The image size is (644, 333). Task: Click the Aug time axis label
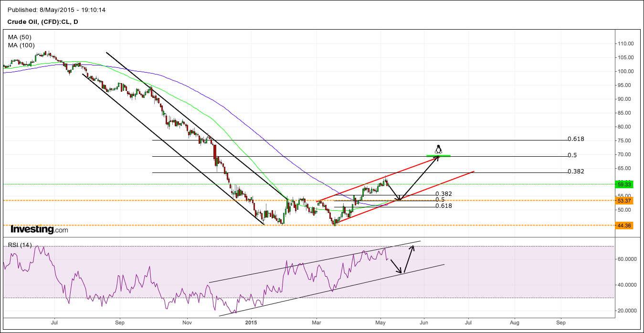click(x=515, y=323)
